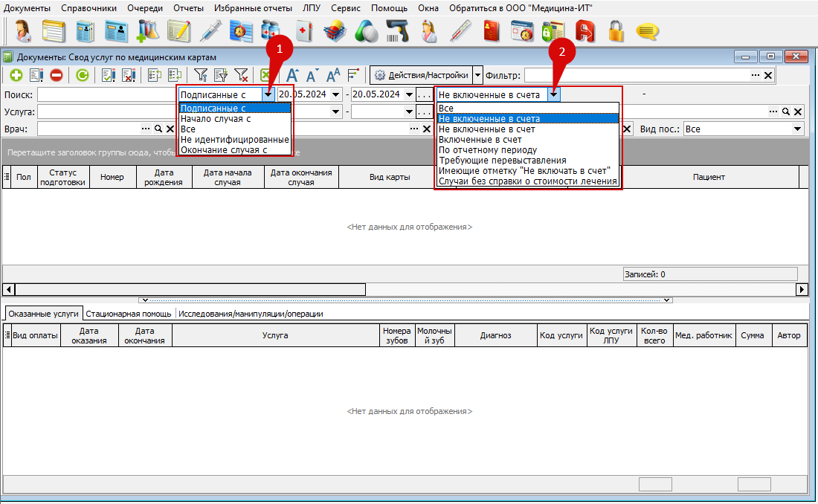Screen dimensions: 818x504
Task: Click the unmark all red-cross list icon
Action: point(129,76)
